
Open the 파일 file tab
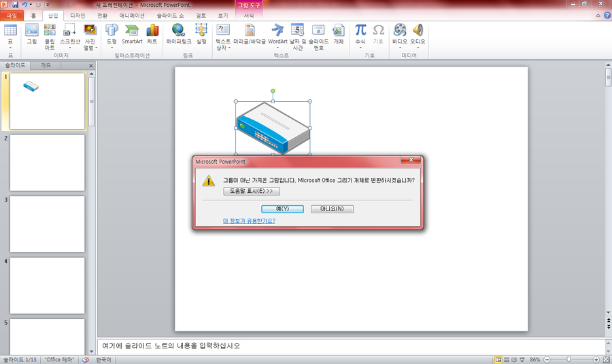(x=12, y=16)
